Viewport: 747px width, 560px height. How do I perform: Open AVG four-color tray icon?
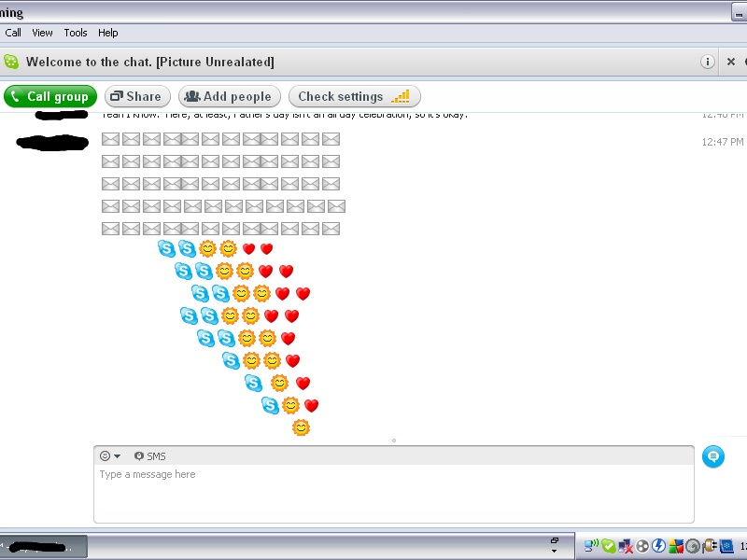[x=675, y=546]
